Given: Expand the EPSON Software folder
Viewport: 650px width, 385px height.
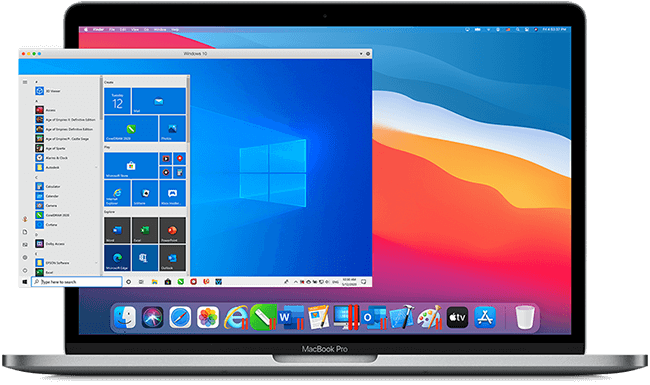Looking at the screenshot, I should click(x=66, y=263).
